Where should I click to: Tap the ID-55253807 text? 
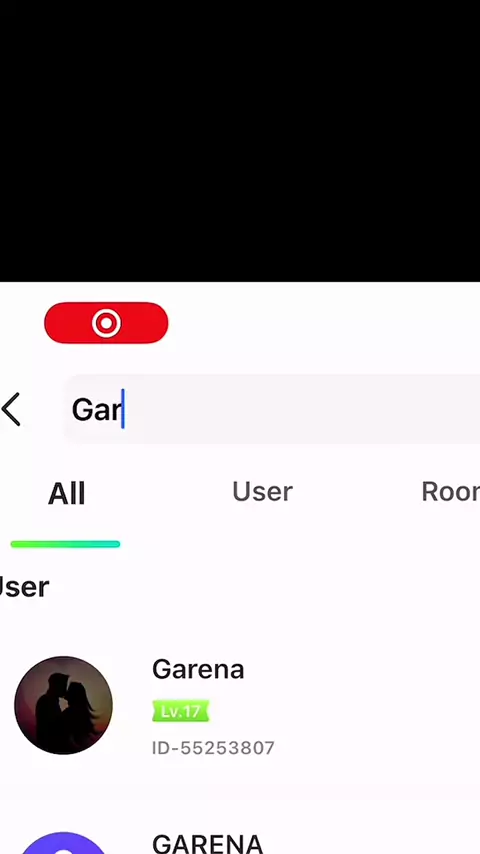pos(213,748)
